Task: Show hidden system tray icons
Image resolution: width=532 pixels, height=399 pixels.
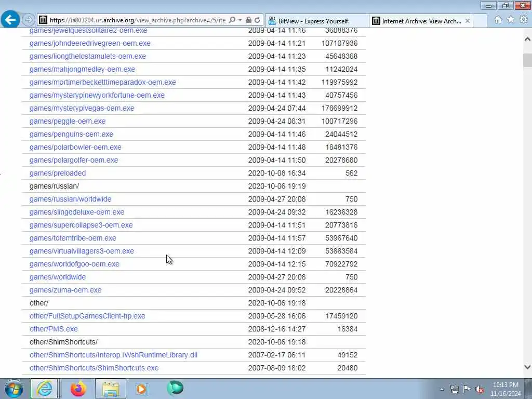Action: (442, 390)
